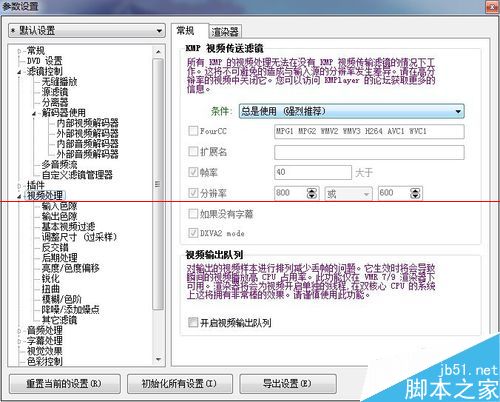
Task: Select 分离器 tree item
Action: click(55, 102)
